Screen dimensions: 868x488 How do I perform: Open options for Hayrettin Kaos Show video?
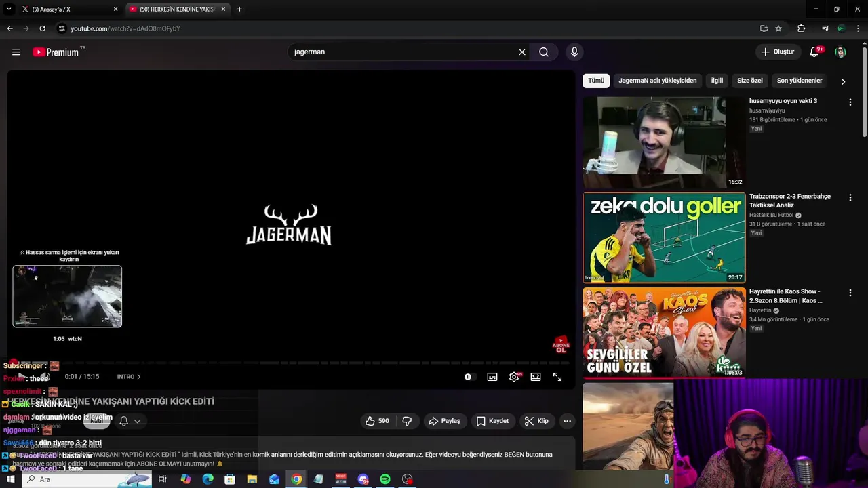click(x=850, y=293)
